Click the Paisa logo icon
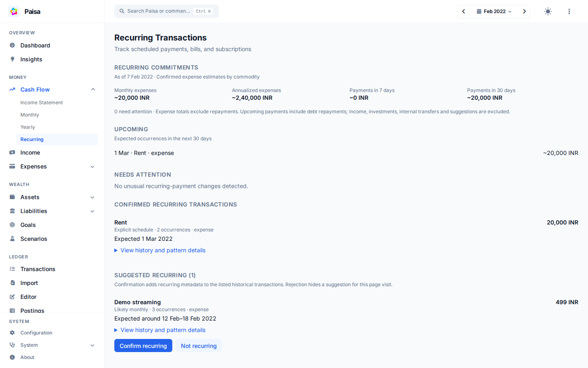 coord(14,11)
